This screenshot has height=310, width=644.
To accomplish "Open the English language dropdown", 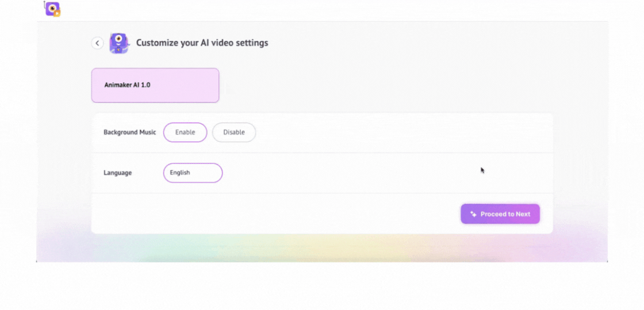I will pyautogui.click(x=193, y=173).
